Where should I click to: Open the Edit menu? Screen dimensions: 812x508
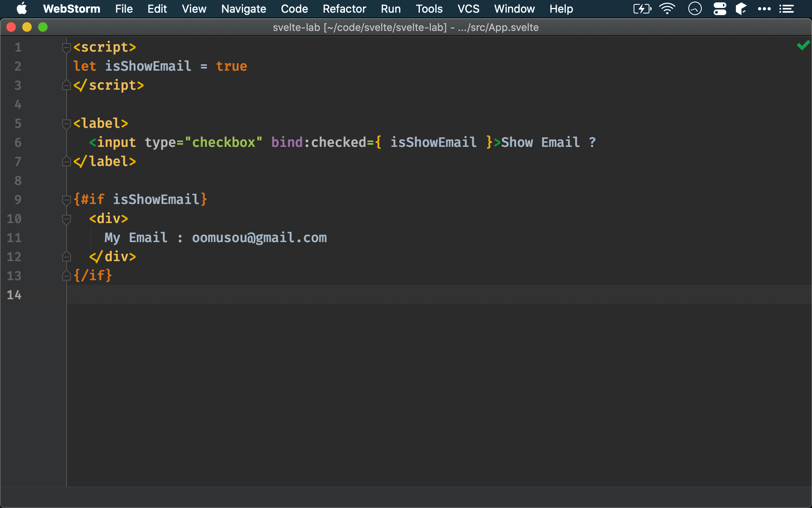[x=157, y=8]
